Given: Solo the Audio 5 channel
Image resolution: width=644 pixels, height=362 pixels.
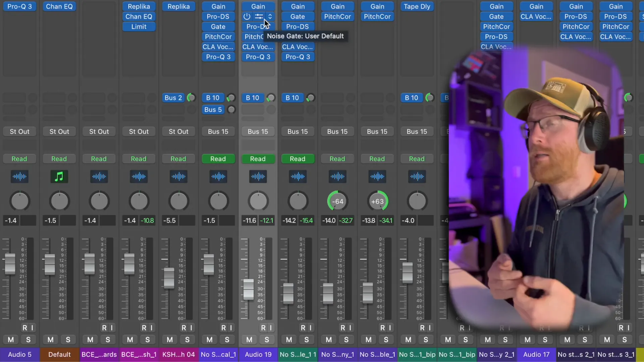Looking at the screenshot, I should [x=28, y=340].
